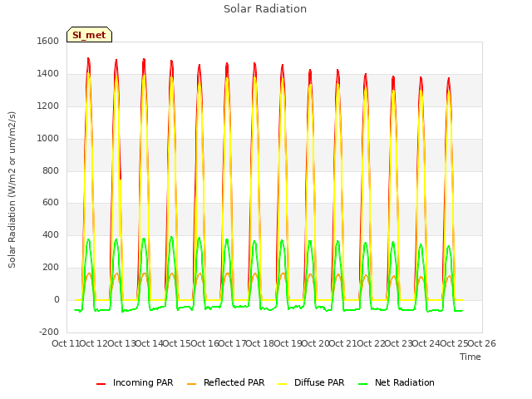Click the Diffuse PAR legend label
This screenshot has height=399, width=532.
click(x=319, y=382)
